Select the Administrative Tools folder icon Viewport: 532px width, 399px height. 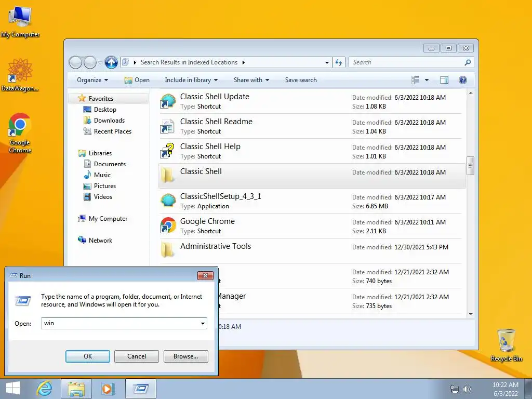[x=168, y=251]
